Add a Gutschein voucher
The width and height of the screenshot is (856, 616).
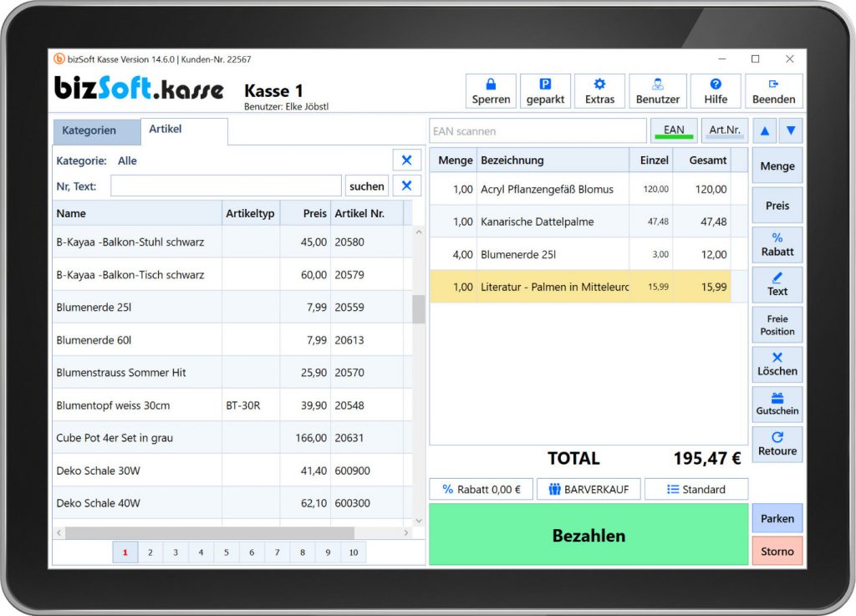click(777, 405)
